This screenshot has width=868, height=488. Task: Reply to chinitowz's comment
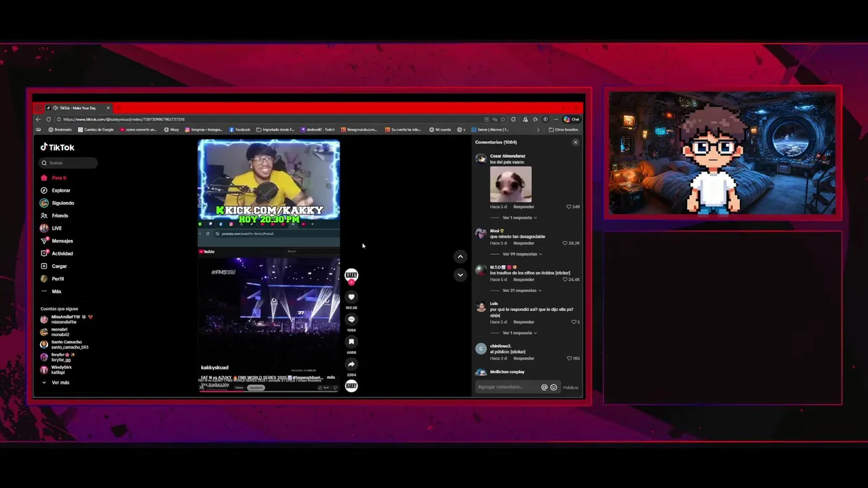524,358
